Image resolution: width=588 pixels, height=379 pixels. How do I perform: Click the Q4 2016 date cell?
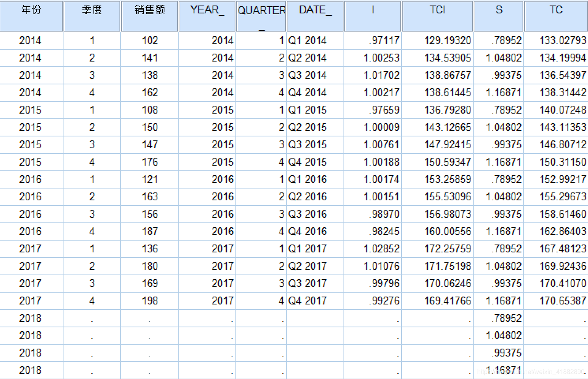[x=315, y=232]
